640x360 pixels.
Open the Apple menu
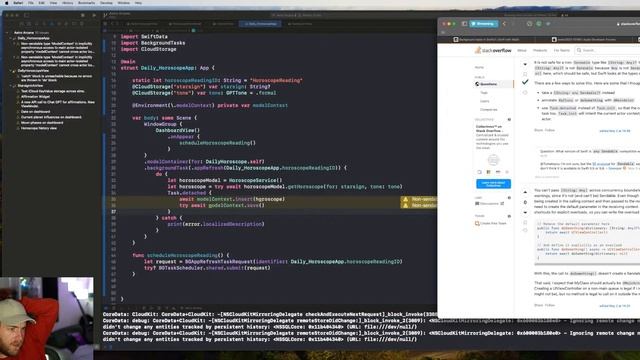[x=7, y=3]
